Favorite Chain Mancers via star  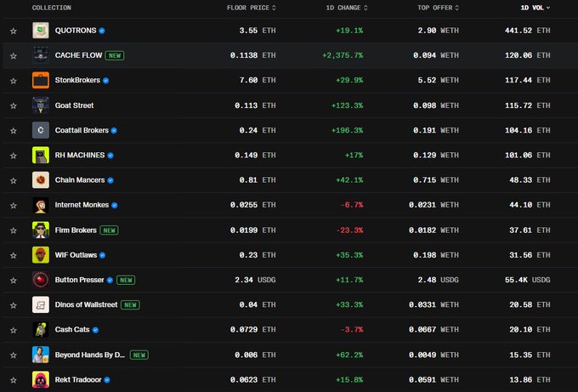pos(14,180)
